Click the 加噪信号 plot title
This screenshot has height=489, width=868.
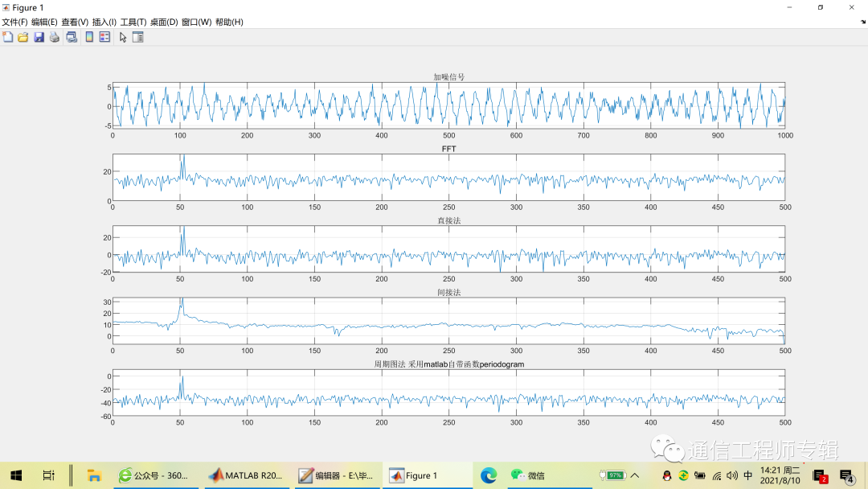coord(449,77)
